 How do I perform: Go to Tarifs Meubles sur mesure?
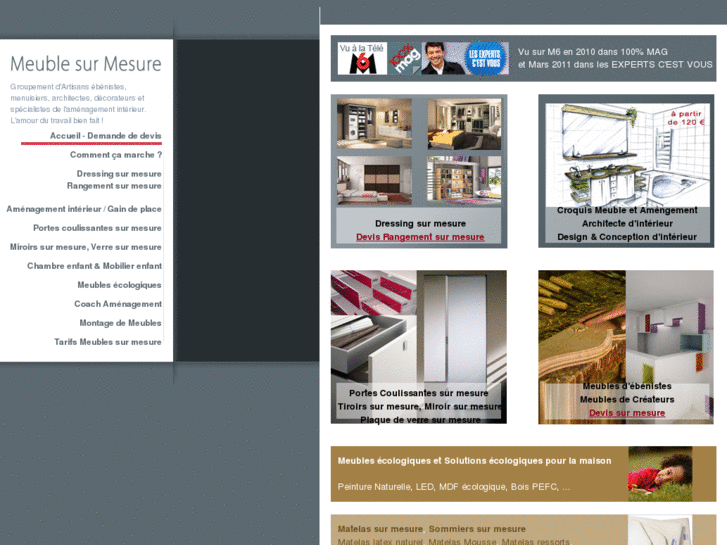(x=108, y=342)
